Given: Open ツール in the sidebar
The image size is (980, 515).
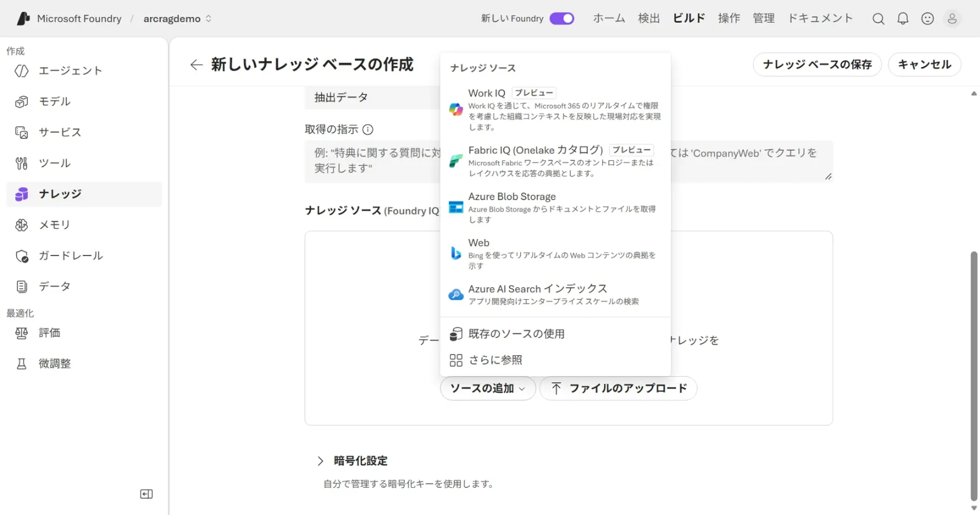Looking at the screenshot, I should [84, 163].
